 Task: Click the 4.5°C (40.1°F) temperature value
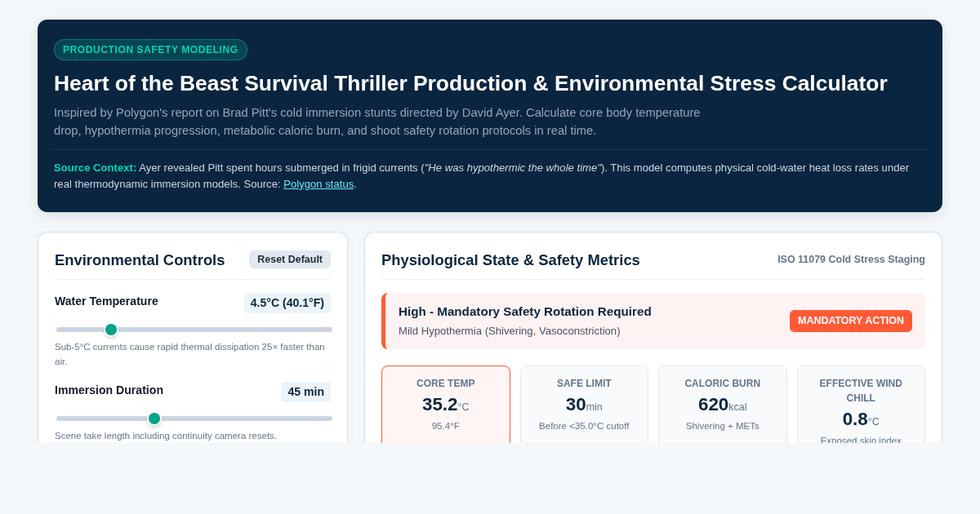(x=287, y=303)
